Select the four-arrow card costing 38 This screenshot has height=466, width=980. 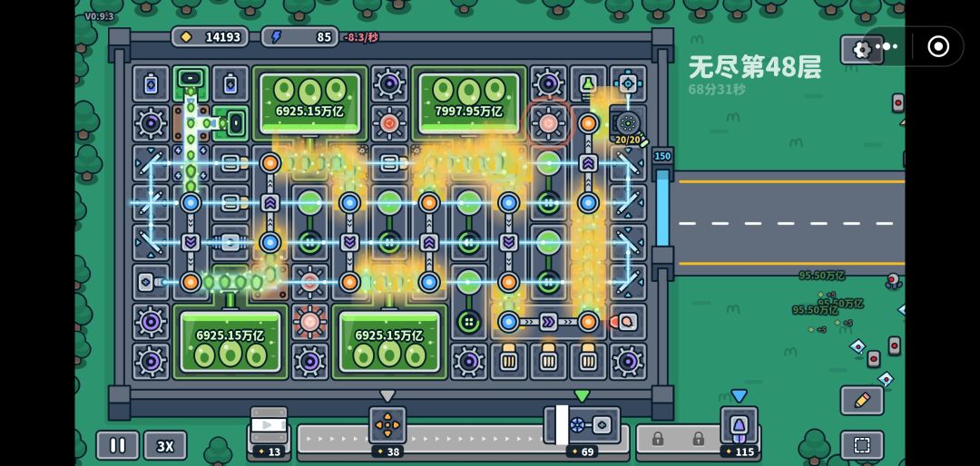pos(387,432)
